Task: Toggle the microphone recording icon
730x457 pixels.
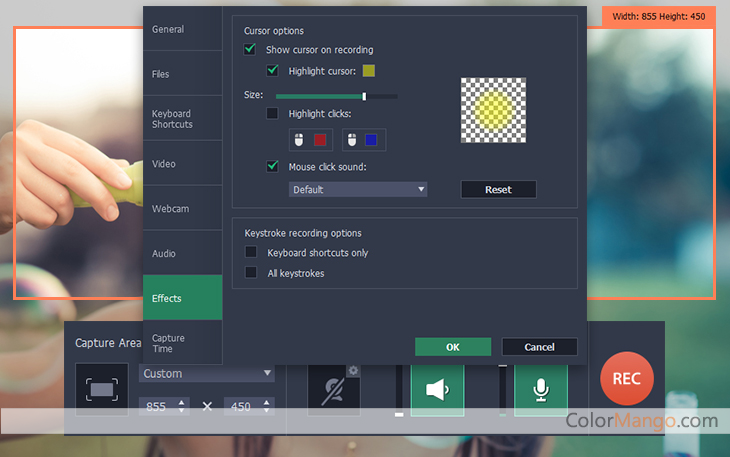Action: click(540, 389)
